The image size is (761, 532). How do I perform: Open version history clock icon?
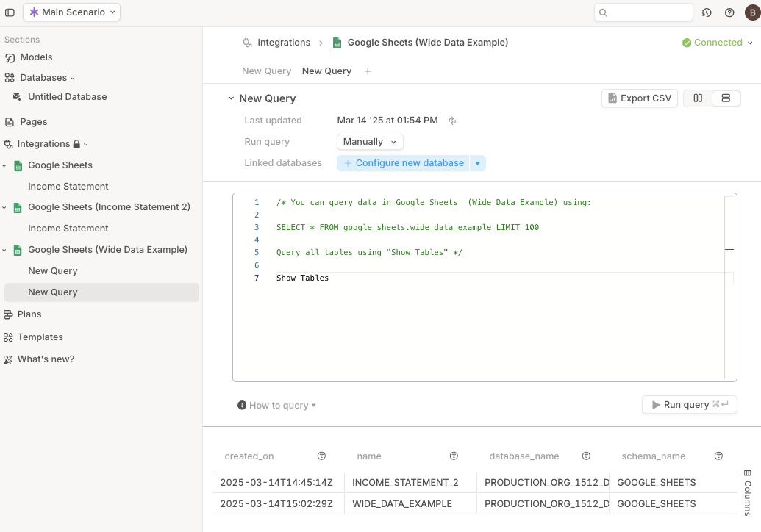pyautogui.click(x=707, y=12)
